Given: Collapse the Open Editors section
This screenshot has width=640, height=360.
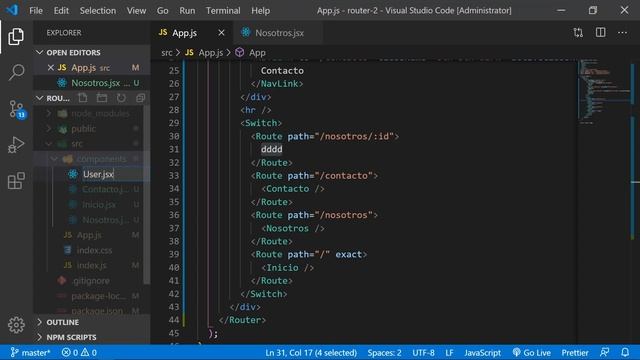Looking at the screenshot, I should point(73,53).
